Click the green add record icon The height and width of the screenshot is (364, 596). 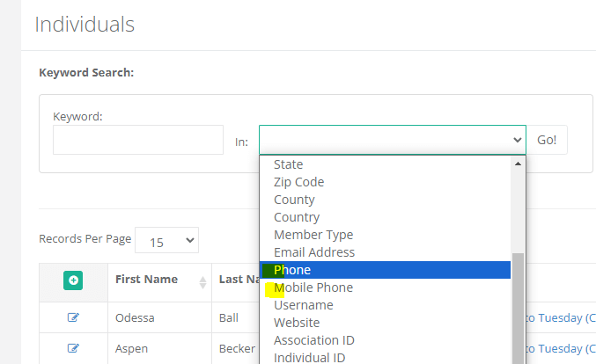(73, 280)
